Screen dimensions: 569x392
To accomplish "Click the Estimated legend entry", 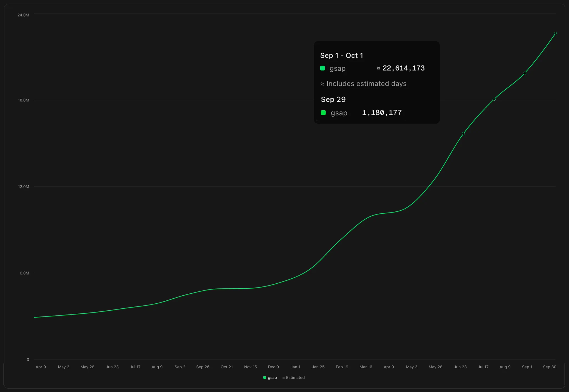I will 293,378.
